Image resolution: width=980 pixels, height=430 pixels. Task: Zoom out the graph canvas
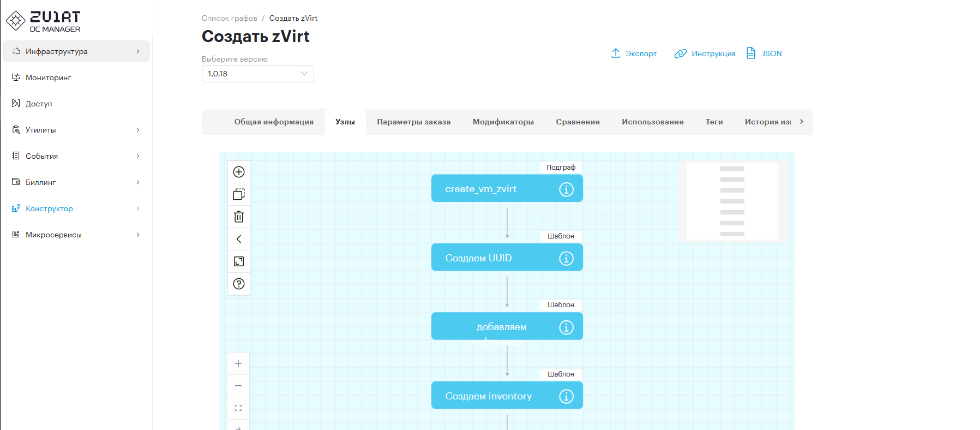238,386
